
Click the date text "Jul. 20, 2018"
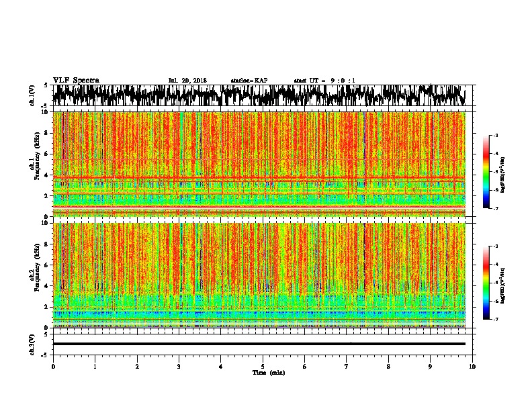(187, 81)
